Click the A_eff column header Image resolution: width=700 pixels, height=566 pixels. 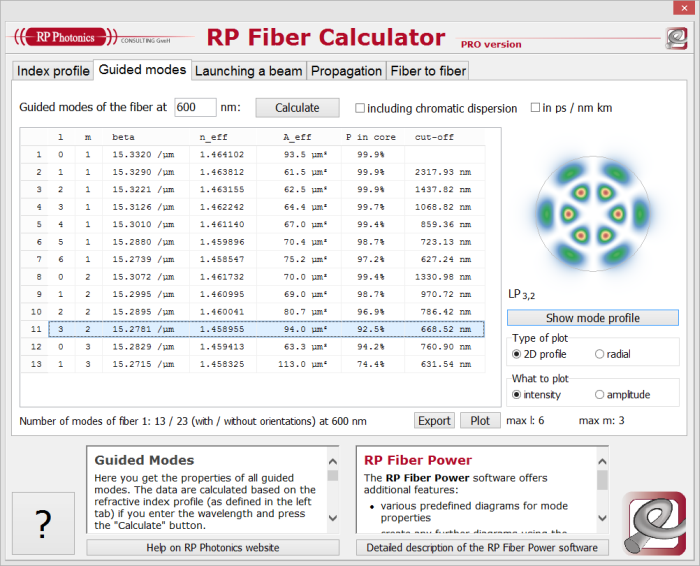(x=299, y=137)
